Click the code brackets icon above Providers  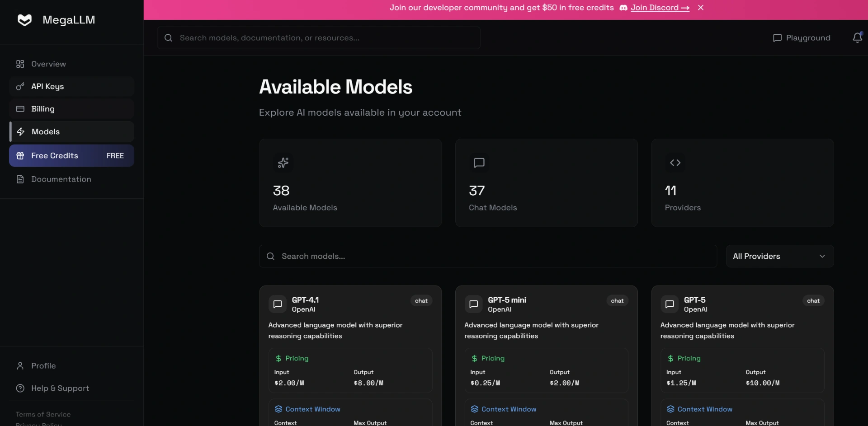pos(675,163)
